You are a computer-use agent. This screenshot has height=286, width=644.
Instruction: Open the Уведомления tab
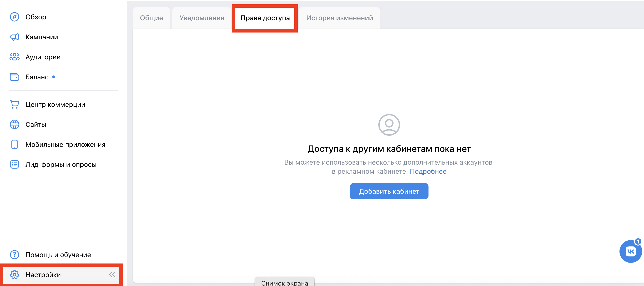tap(201, 18)
